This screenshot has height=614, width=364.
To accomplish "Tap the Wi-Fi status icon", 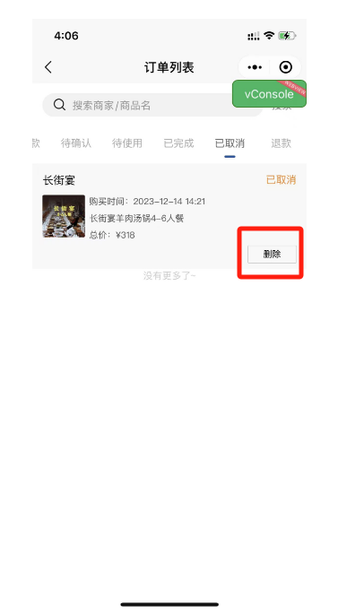I will pos(269,36).
